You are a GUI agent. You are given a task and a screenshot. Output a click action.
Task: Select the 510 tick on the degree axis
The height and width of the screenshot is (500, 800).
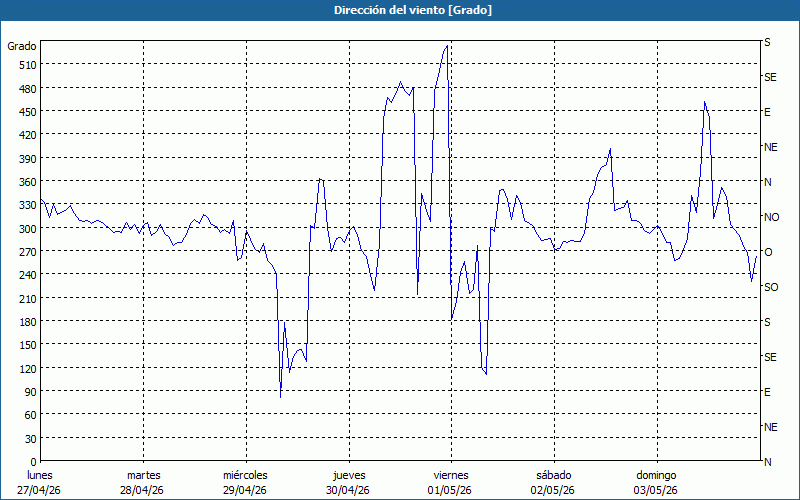click(x=27, y=65)
